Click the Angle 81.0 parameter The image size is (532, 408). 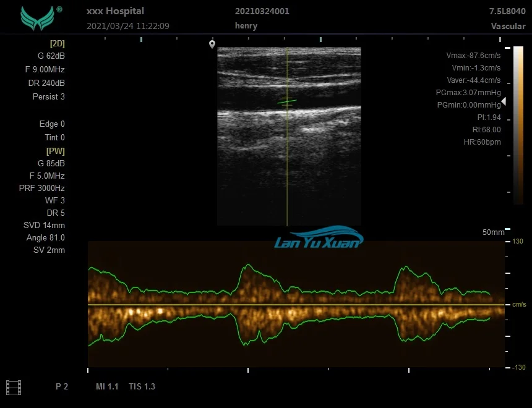(x=45, y=238)
